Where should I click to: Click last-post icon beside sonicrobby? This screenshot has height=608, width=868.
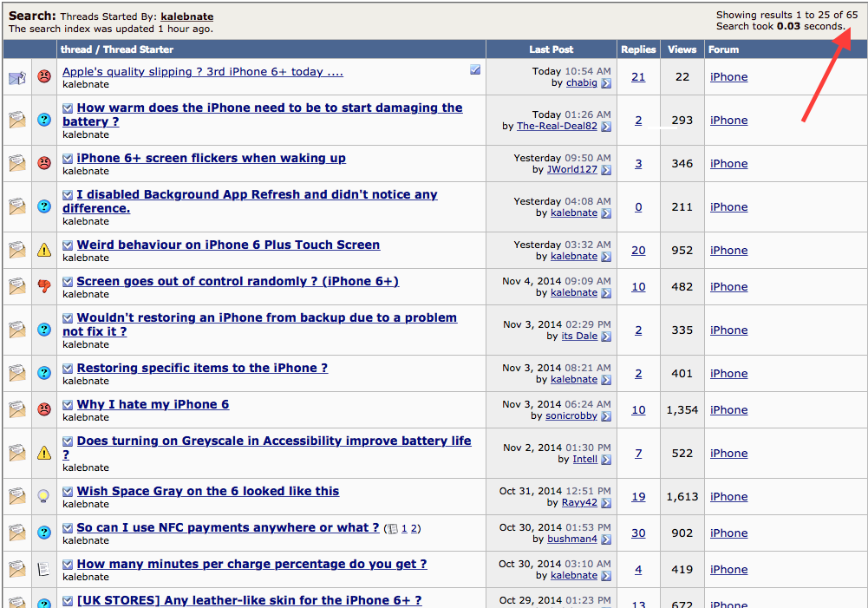[x=606, y=415]
